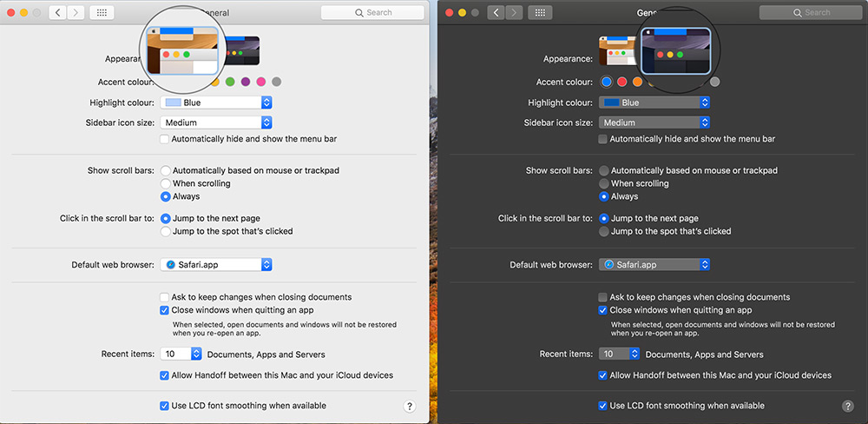868x424 pixels.
Task: Select When scrolling option in light window
Action: 165,183
